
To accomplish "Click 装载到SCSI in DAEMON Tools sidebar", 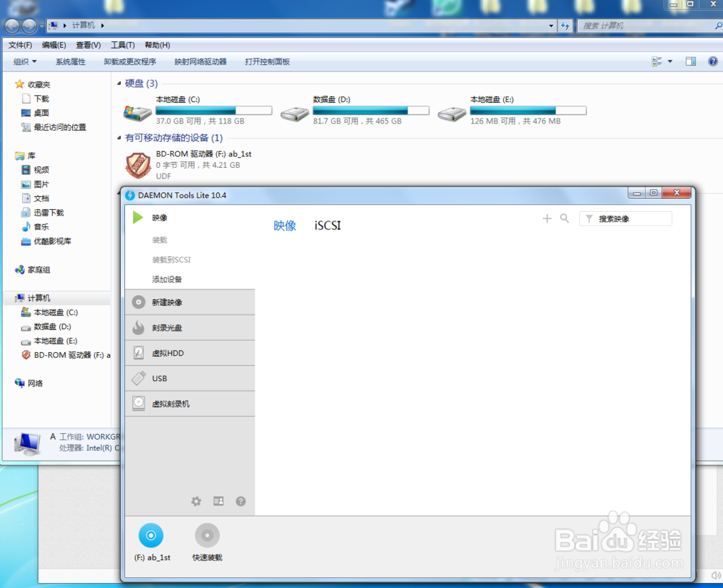I will coord(171,260).
